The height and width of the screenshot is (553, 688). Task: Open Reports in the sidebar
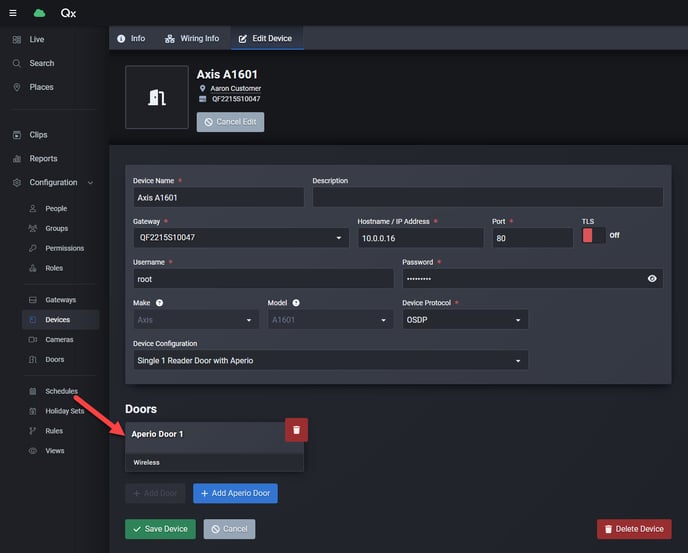[43, 158]
